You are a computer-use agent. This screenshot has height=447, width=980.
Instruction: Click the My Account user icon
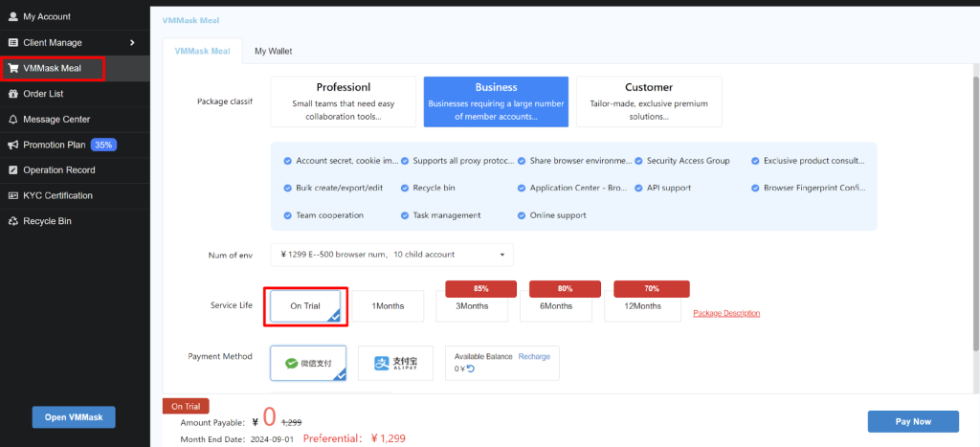[13, 17]
